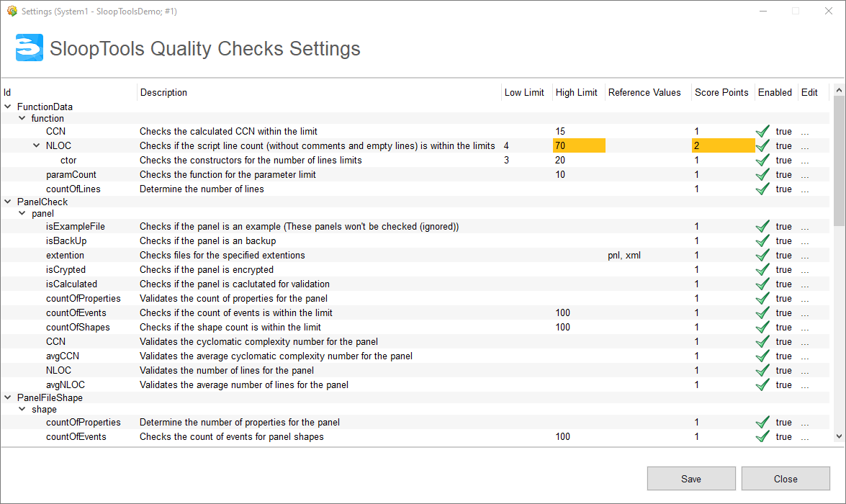
Task: Select the countOfShapes row id
Action: tap(78, 327)
